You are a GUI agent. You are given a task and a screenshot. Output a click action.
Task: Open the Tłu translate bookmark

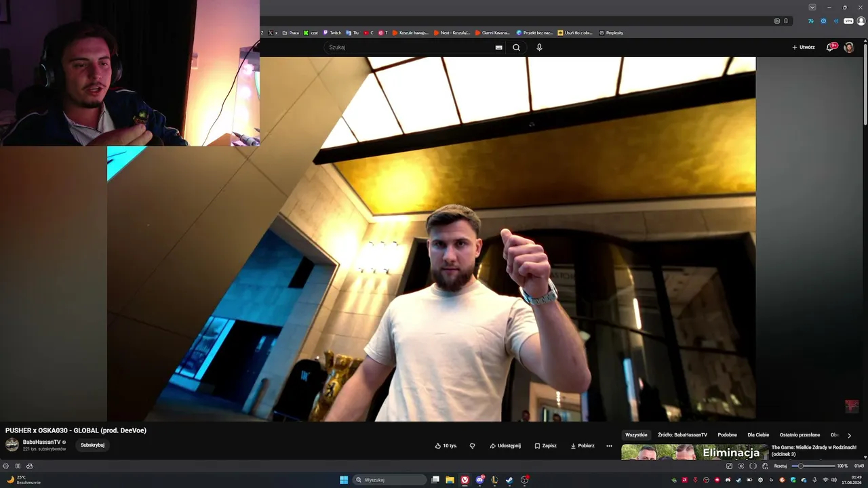[x=353, y=33]
